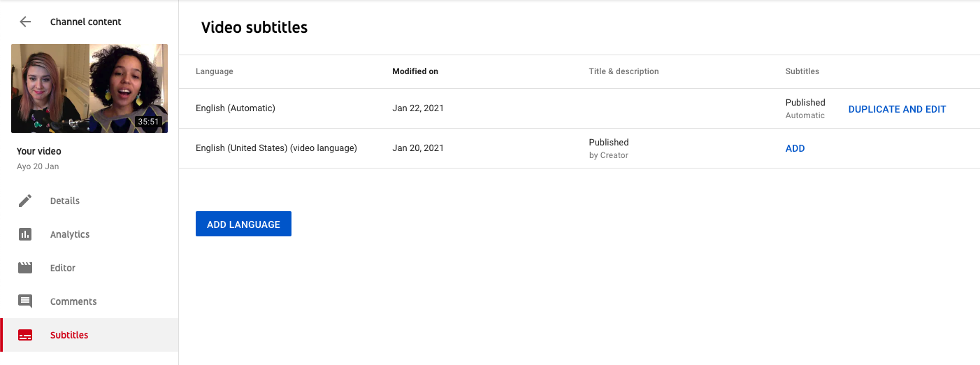Go to the Analytics section
The height and width of the screenshot is (365, 980).
pos(70,234)
